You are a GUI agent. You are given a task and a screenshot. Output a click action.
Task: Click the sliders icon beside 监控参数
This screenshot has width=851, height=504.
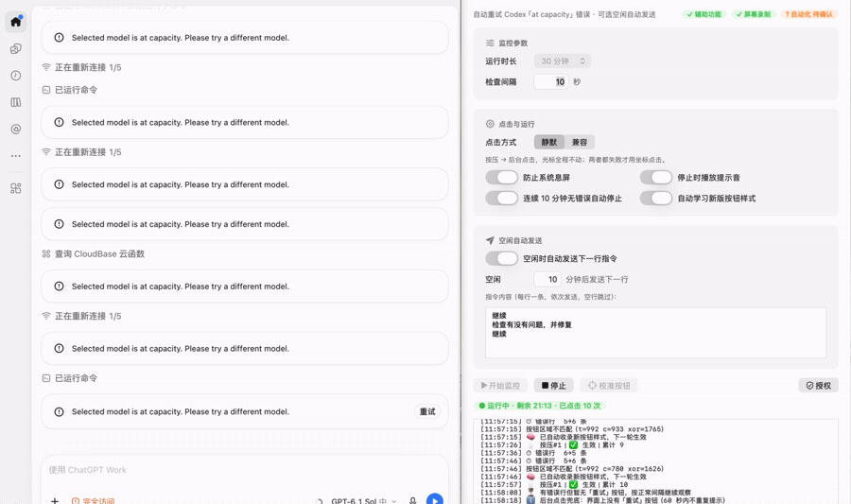(x=490, y=43)
